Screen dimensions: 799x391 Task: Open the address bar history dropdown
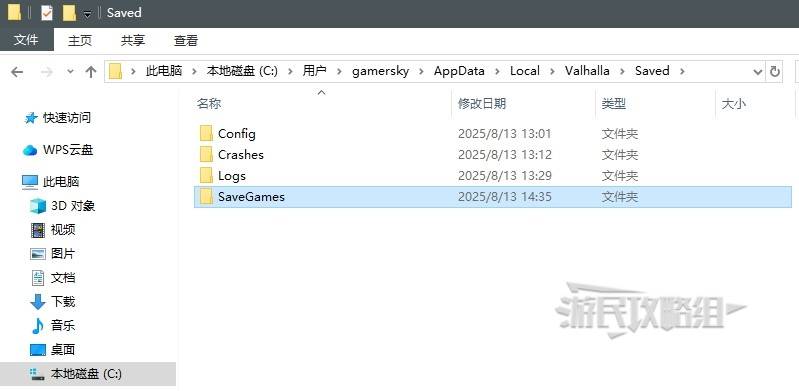(x=758, y=72)
